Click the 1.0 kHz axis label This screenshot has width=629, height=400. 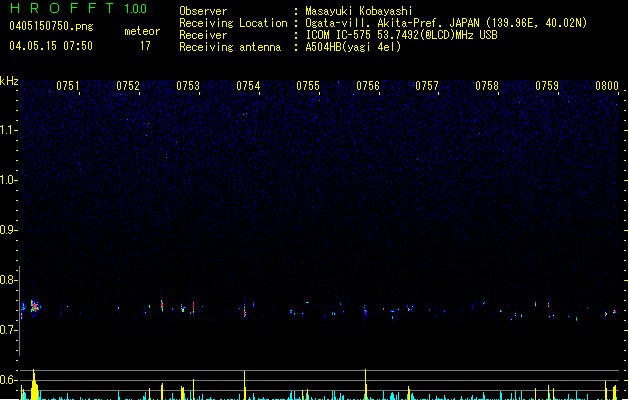[8, 180]
